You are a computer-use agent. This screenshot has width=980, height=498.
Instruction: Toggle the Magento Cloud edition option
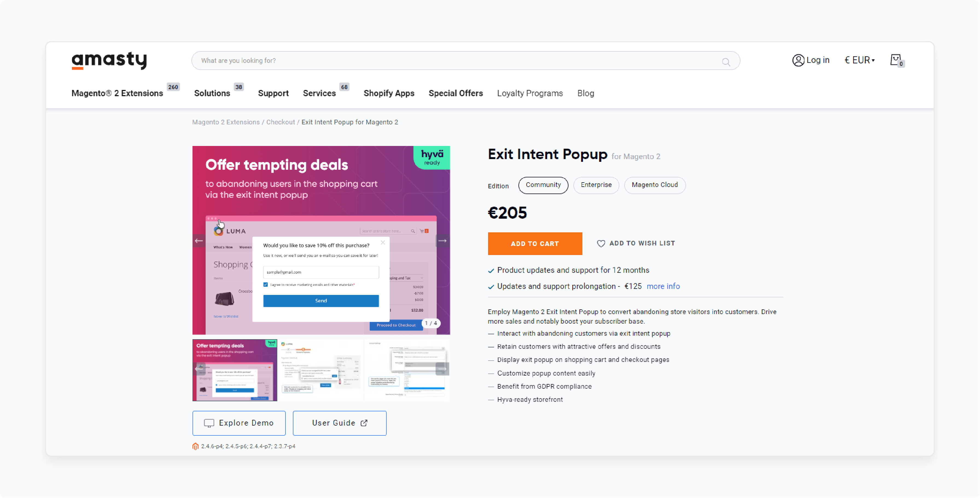point(655,185)
